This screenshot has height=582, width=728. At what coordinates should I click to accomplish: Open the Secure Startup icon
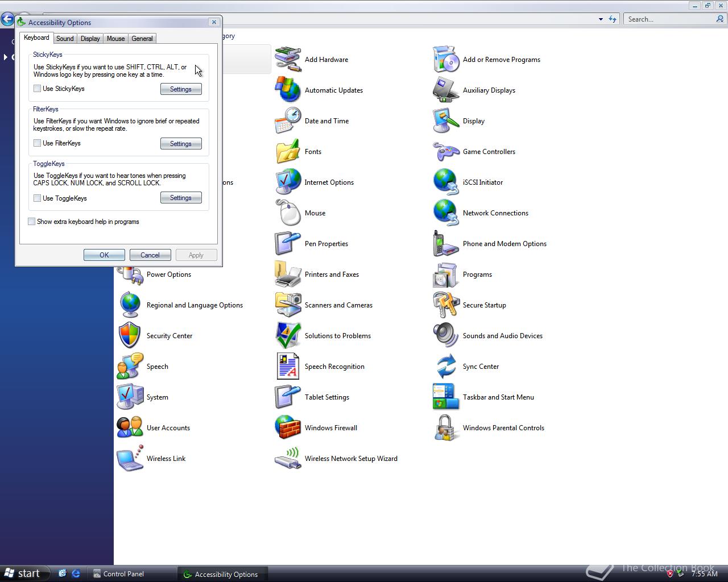tap(446, 305)
